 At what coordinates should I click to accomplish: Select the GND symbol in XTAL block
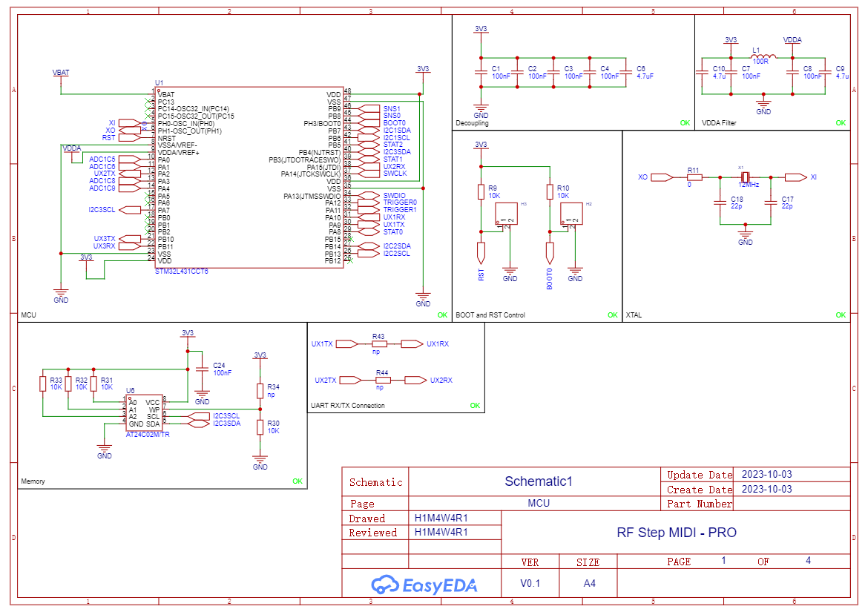pos(745,234)
